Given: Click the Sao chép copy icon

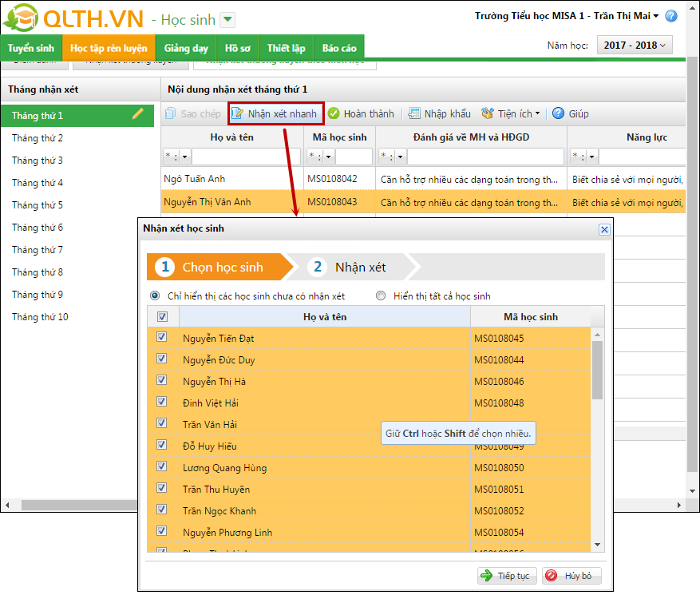Looking at the screenshot, I should [x=170, y=113].
